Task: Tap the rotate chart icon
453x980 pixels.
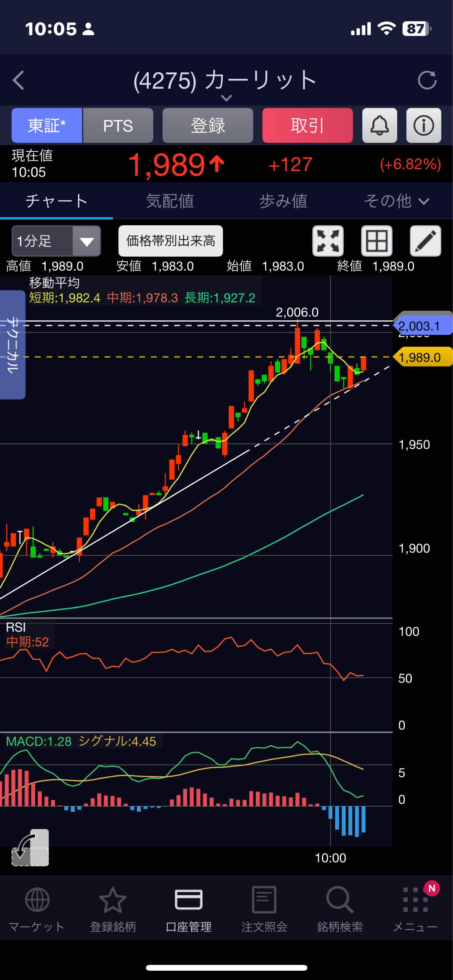Action: tap(30, 847)
